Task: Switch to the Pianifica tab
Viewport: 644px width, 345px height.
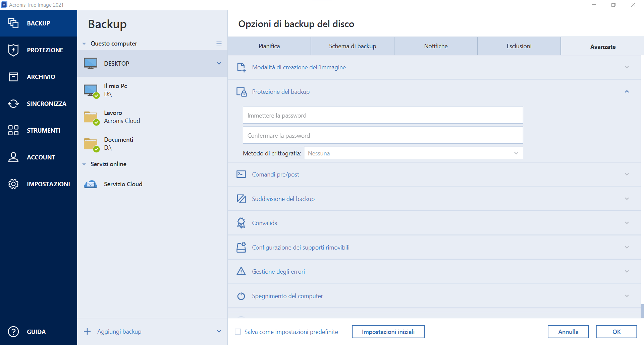Action: [x=269, y=46]
